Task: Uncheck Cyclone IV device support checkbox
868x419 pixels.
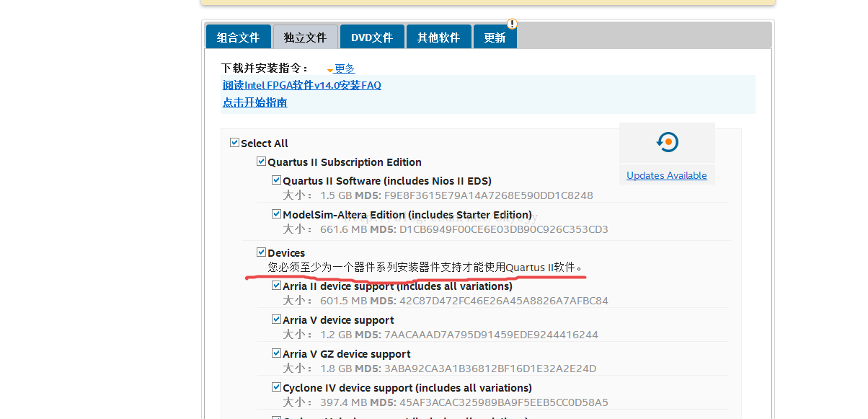Action: [276, 387]
